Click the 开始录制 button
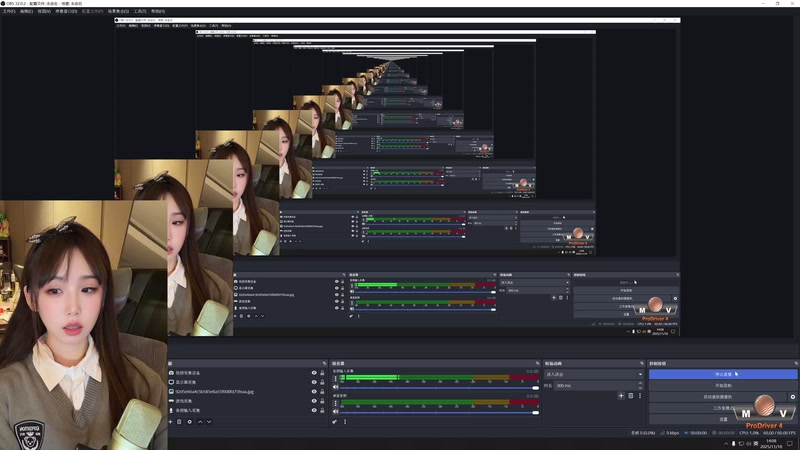This screenshot has width=800, height=450. click(x=723, y=385)
